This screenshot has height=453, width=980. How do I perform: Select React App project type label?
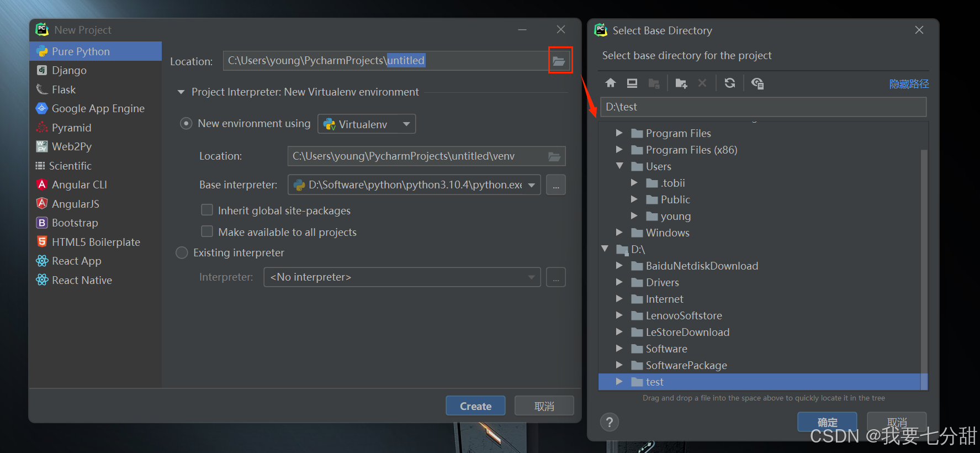coord(77,261)
